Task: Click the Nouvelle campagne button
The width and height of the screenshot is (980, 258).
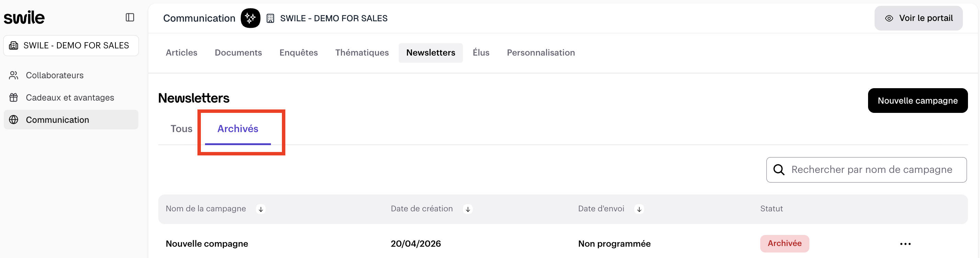Action: tap(917, 101)
